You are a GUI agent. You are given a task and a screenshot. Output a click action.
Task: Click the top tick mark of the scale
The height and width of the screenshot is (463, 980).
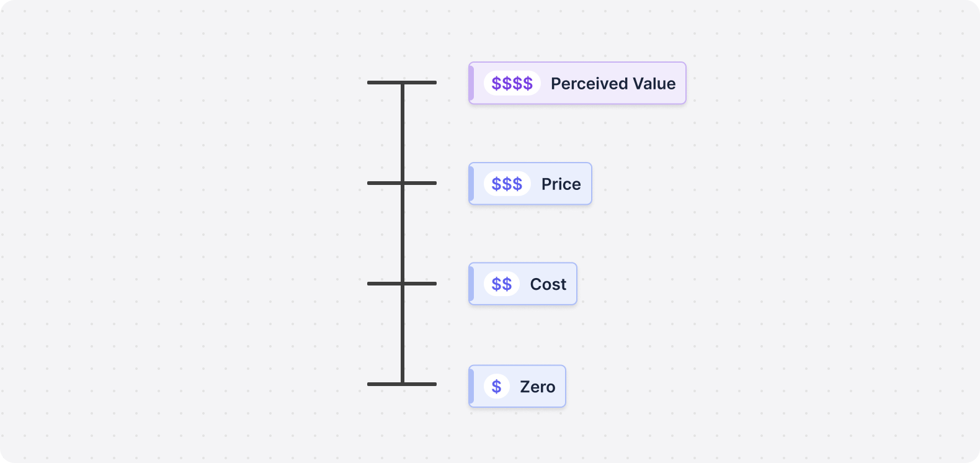pyautogui.click(x=402, y=83)
